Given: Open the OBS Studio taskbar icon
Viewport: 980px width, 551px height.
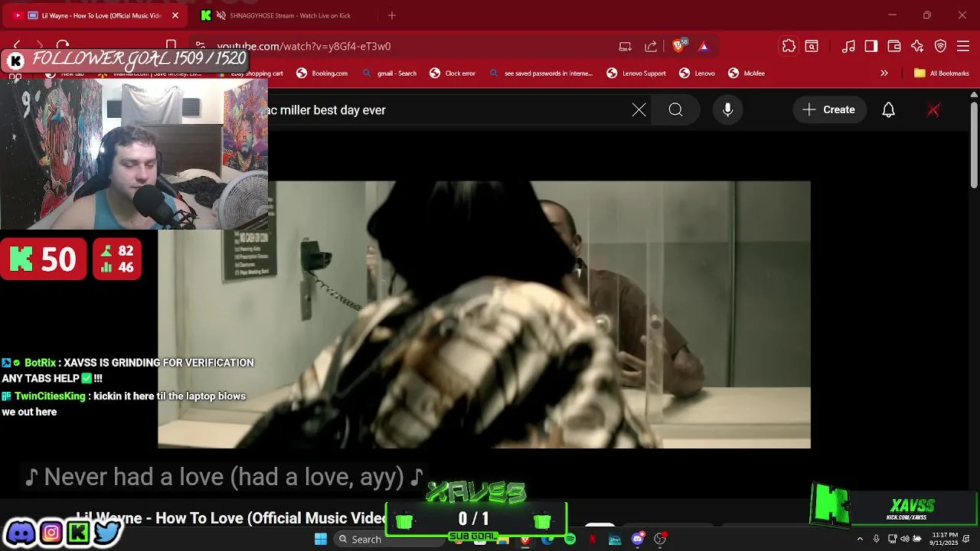Looking at the screenshot, I should click(x=660, y=540).
